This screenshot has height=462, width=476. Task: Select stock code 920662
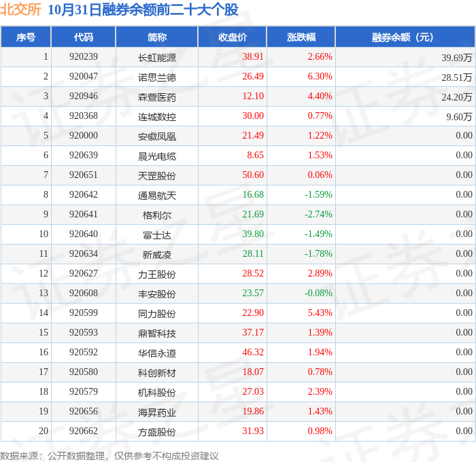84,431
